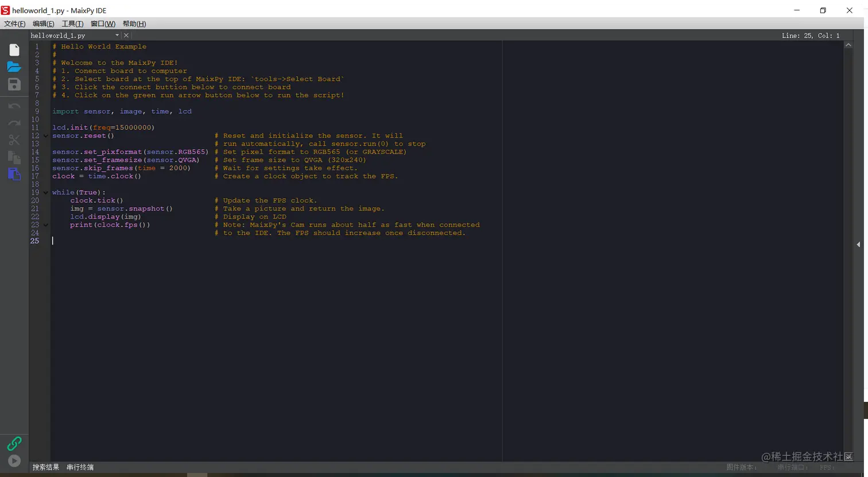Collapse the fold marker at line 23
This screenshot has height=477, width=868.
[46, 225]
